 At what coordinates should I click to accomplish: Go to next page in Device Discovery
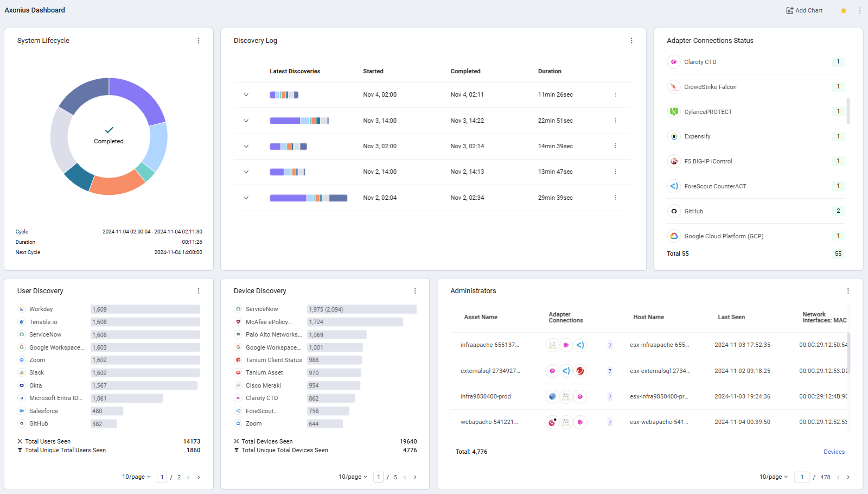416,478
